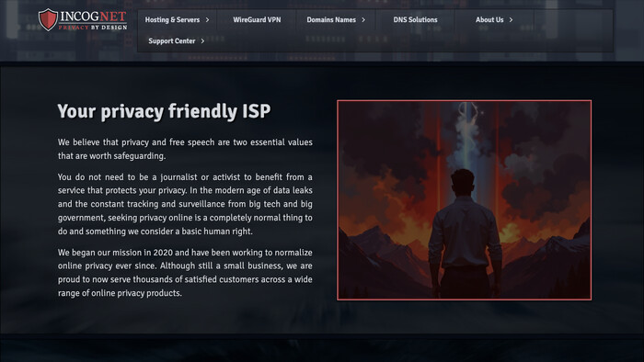The width and height of the screenshot is (644, 362).
Task: Go to the WireGuard VPN page
Action: pos(257,19)
